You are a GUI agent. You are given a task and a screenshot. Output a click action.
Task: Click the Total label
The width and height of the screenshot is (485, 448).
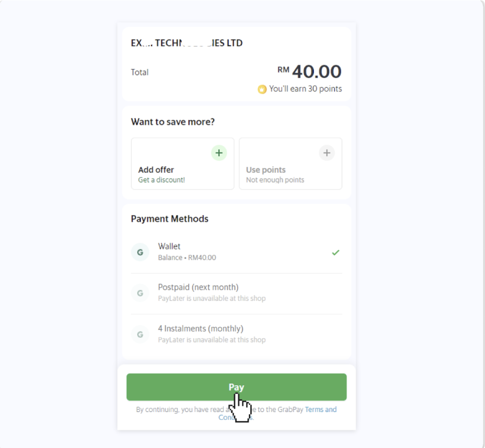[139, 72]
